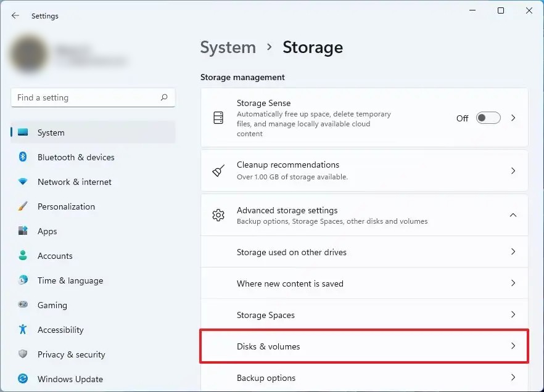Open Storage used on other drives
This screenshot has width=544, height=392.
click(365, 251)
